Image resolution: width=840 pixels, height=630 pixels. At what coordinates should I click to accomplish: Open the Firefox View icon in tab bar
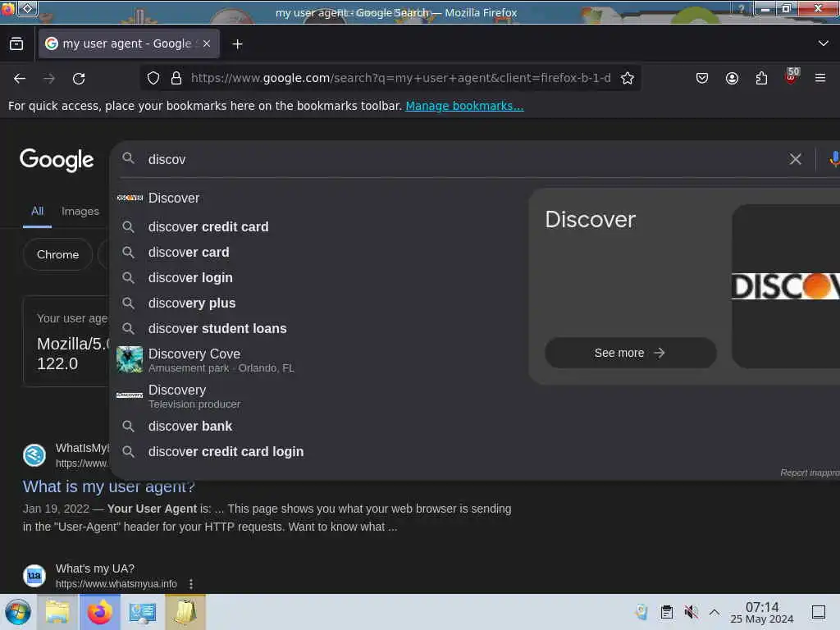click(16, 44)
